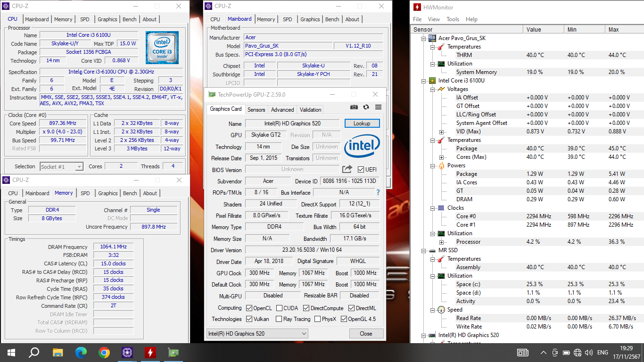
Task: Click the HWMonitor title bar lightning icon
Action: coord(417,7)
